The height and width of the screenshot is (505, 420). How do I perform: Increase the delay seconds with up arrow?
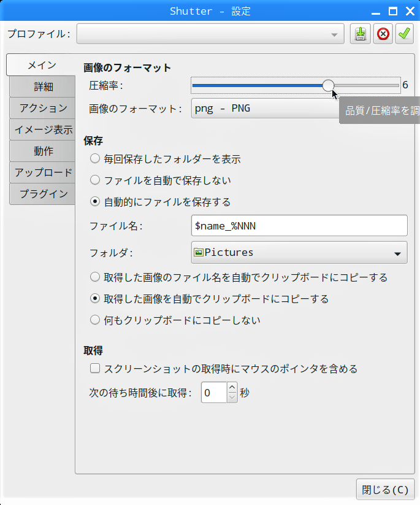232,387
